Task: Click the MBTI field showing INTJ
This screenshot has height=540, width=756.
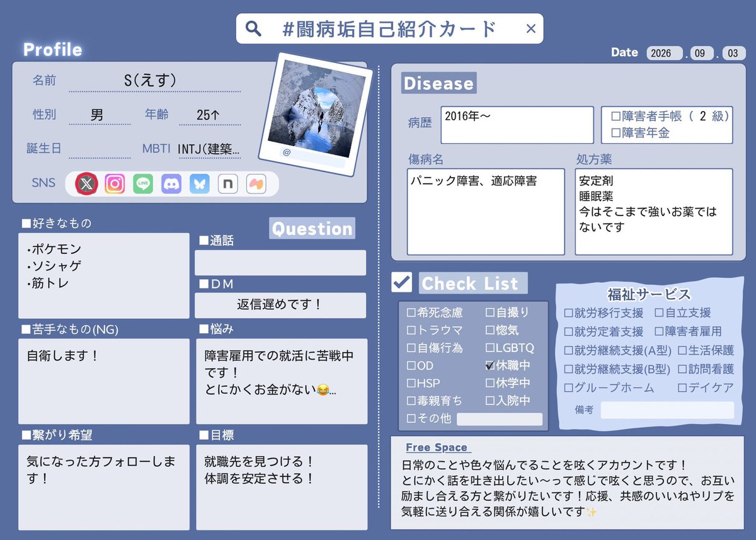Action: [x=209, y=149]
